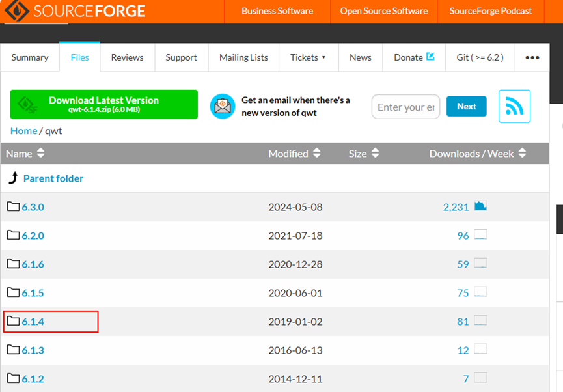This screenshot has height=392, width=563.
Task: Open the Reviews tab
Action: [x=127, y=57]
